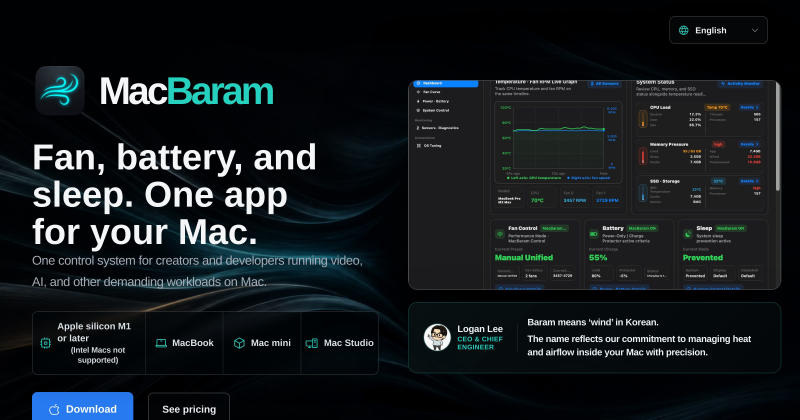Click the blue SSD · Storage gauge icon

642,193
